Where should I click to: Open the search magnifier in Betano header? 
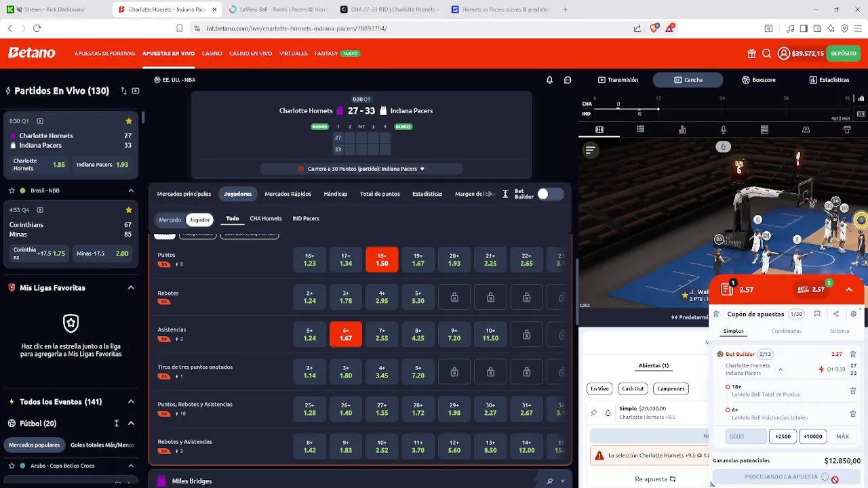(766, 54)
